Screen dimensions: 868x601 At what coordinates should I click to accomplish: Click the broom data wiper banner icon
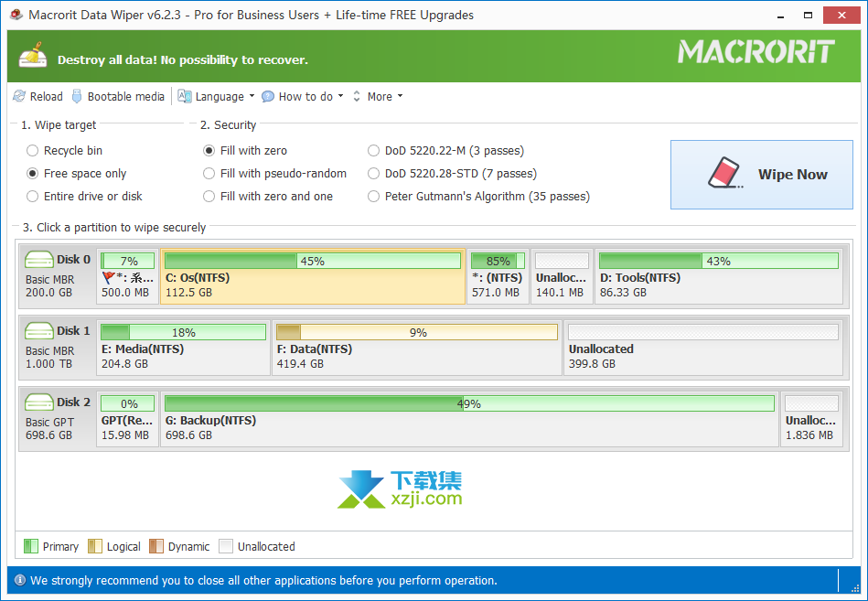coord(33,55)
